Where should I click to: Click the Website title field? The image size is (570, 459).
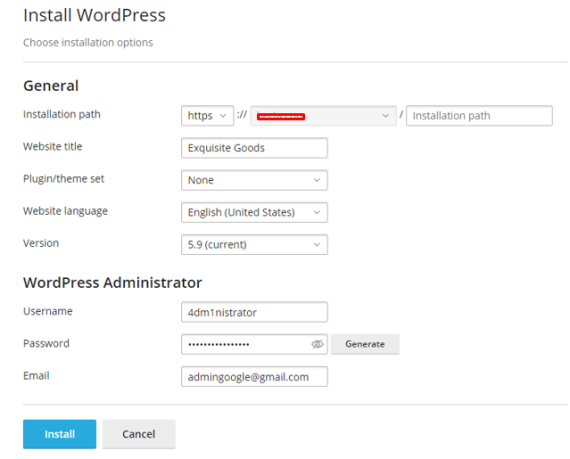(x=254, y=148)
